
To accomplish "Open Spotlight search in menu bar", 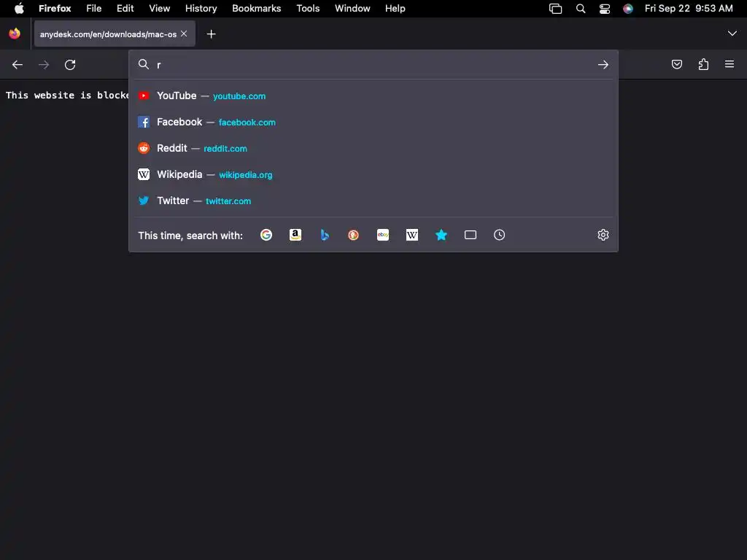I will tap(580, 9).
